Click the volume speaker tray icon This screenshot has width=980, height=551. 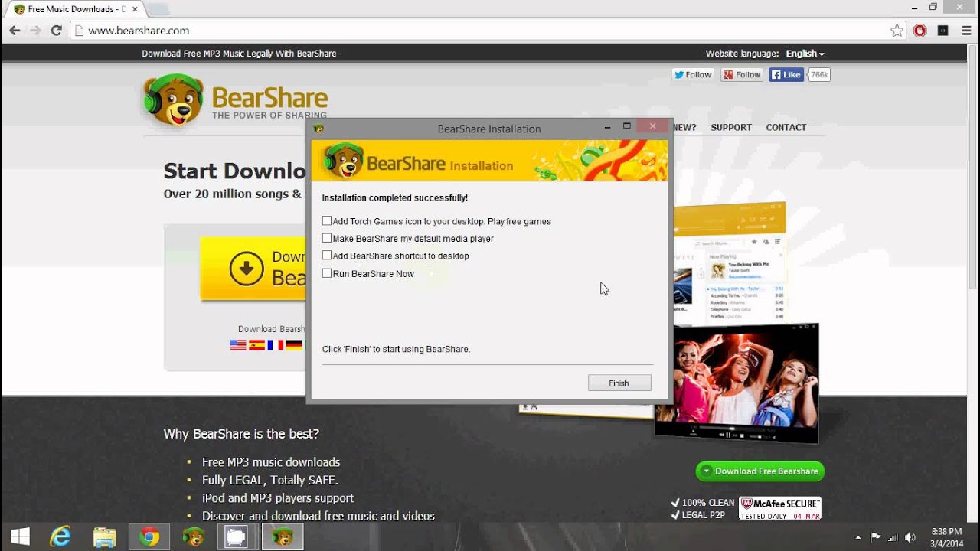pyautogui.click(x=910, y=537)
